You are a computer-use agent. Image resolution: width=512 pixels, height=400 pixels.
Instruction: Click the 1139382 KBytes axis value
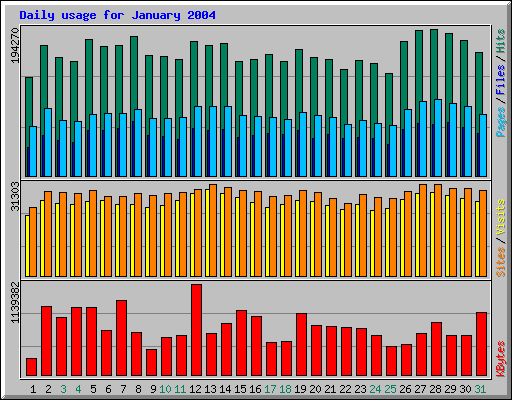tap(15, 303)
